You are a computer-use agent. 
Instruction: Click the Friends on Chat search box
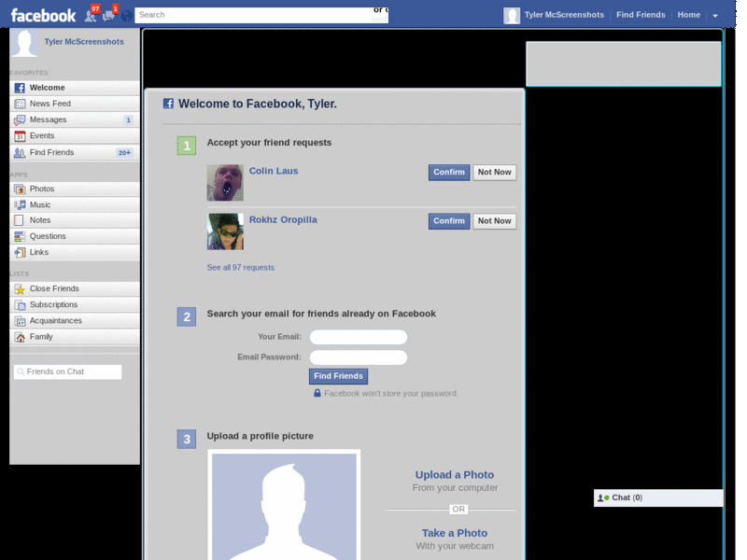click(68, 371)
